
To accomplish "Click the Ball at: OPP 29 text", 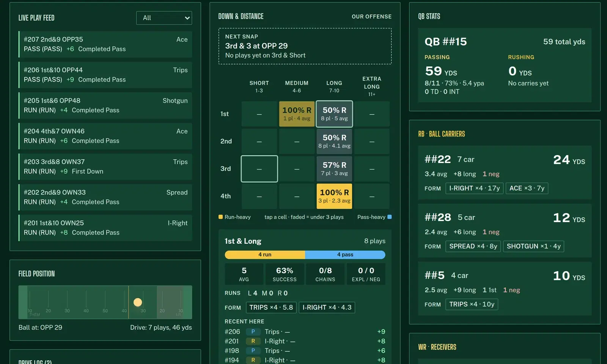I will [x=40, y=328].
